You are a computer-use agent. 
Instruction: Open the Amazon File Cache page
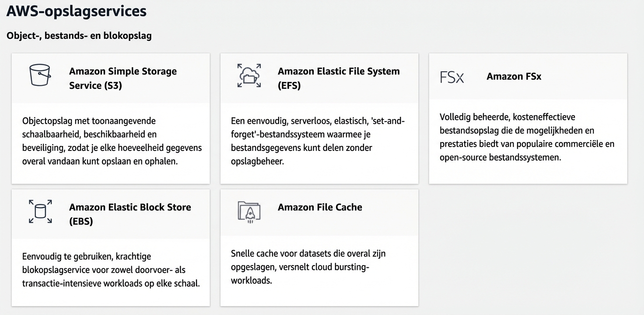click(320, 207)
